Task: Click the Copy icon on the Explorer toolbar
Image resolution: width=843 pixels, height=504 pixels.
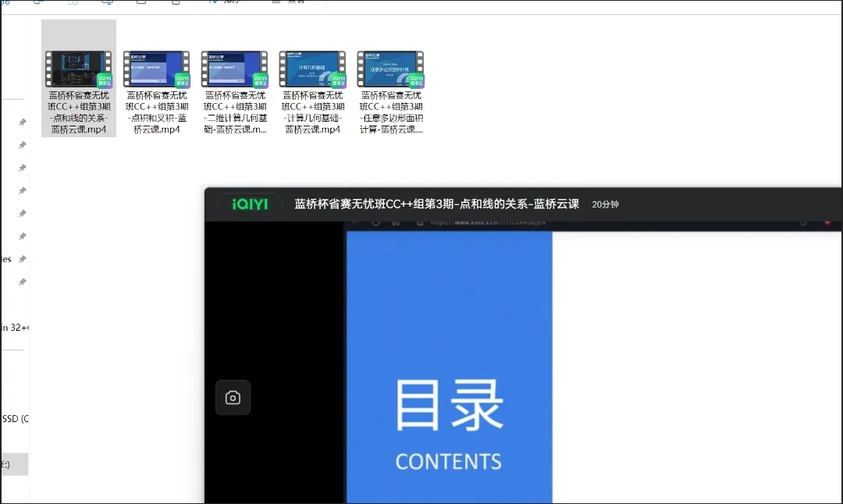Action: 71,3
